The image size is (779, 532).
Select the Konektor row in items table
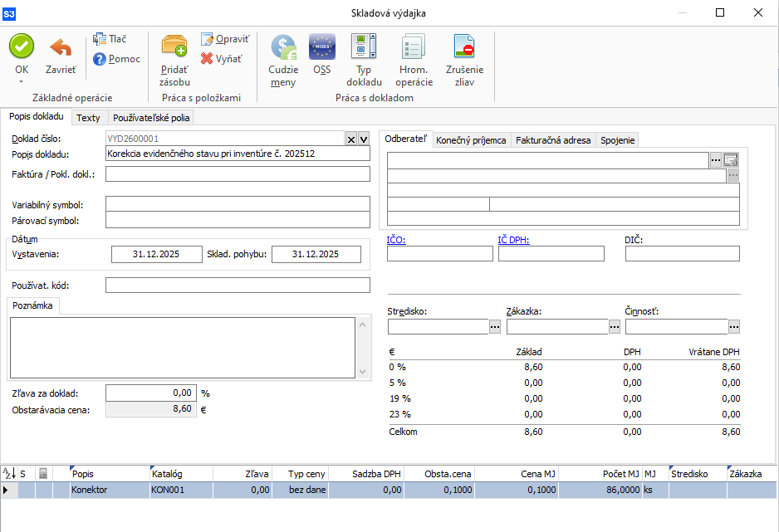[89, 491]
